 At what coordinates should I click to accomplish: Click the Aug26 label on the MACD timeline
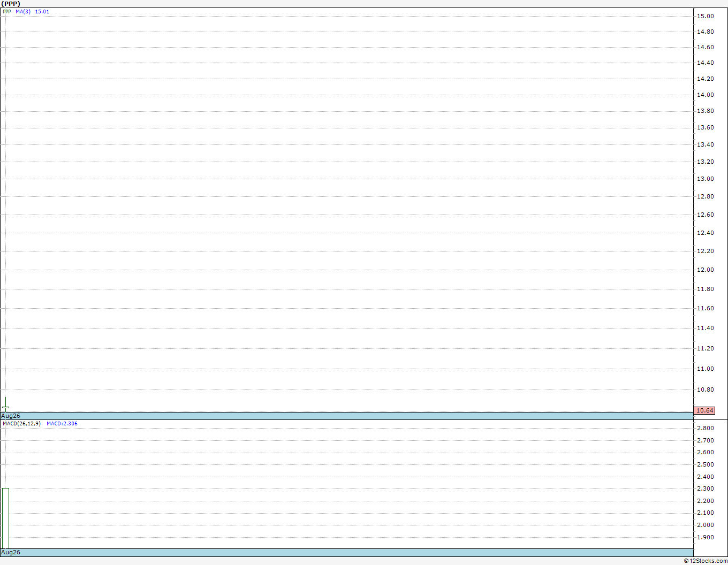11,552
